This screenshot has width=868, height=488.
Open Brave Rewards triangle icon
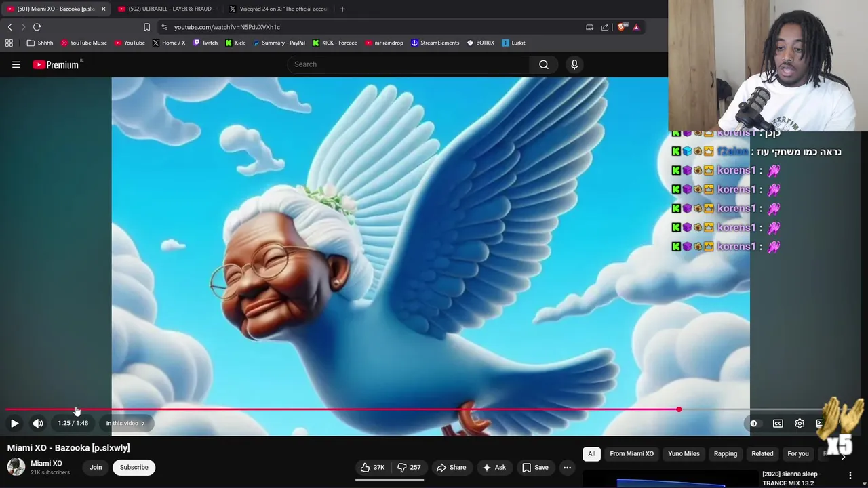point(636,27)
